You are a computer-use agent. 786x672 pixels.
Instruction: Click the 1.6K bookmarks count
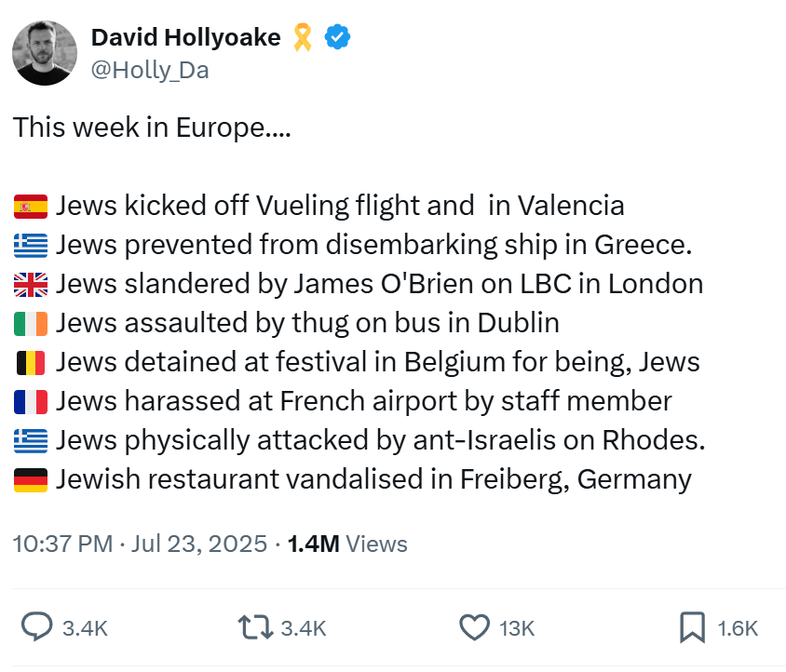pyautogui.click(x=738, y=628)
